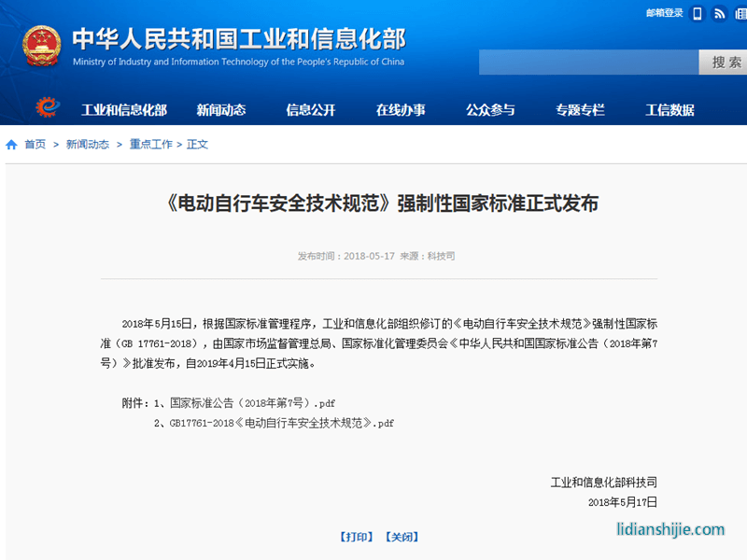The height and width of the screenshot is (560, 747).
Task: Click the orange gear MIIT logo
Action: click(x=46, y=108)
